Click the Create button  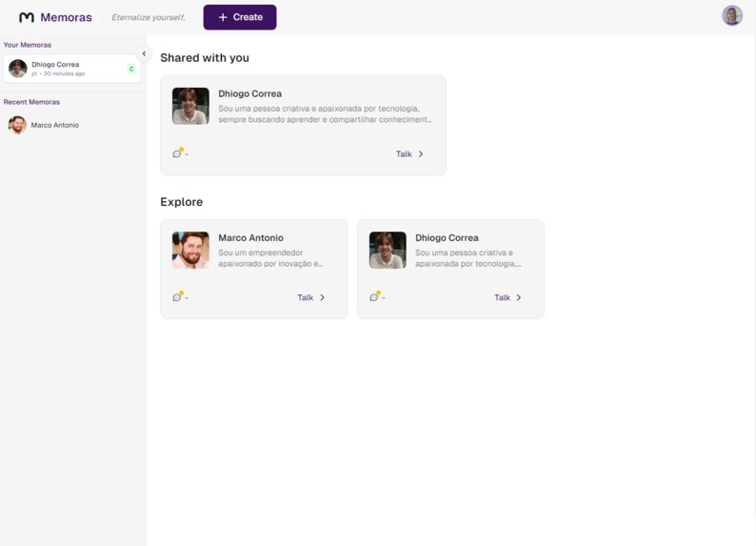[x=240, y=17]
